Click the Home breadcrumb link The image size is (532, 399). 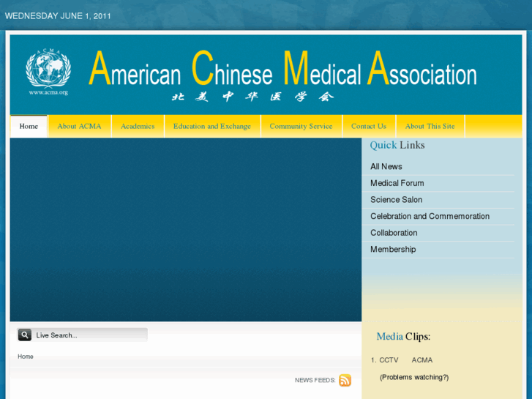pos(26,357)
